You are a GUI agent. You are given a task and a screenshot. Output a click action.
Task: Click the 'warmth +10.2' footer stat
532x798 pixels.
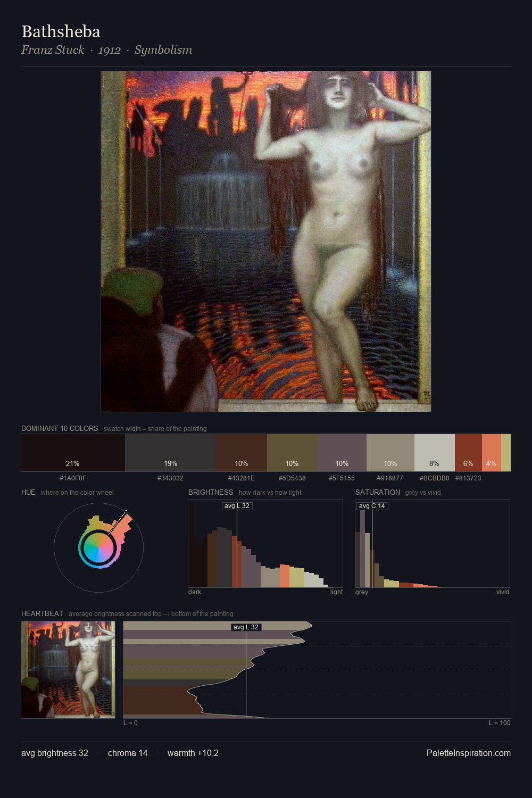193,753
